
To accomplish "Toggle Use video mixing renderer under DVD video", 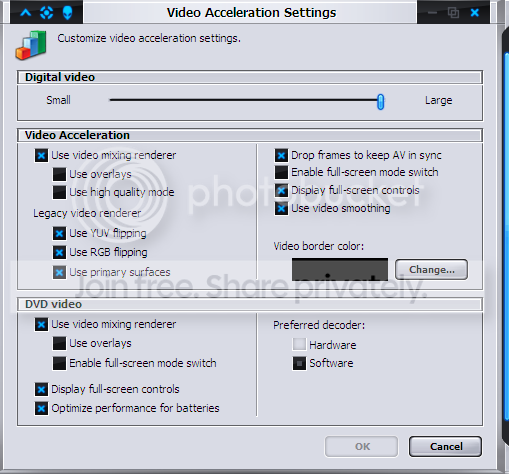I will [x=41, y=324].
